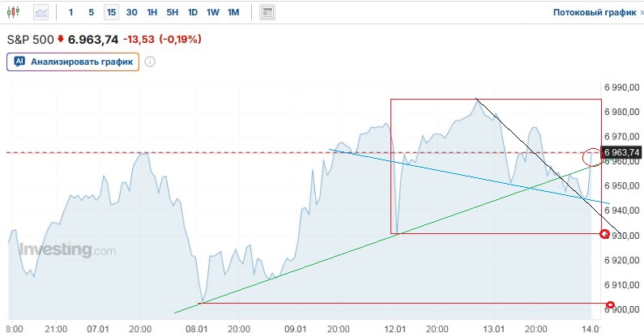Select the 15-minute interval
Image resolution: width=644 pixels, height=336 pixels.
pyautogui.click(x=110, y=13)
